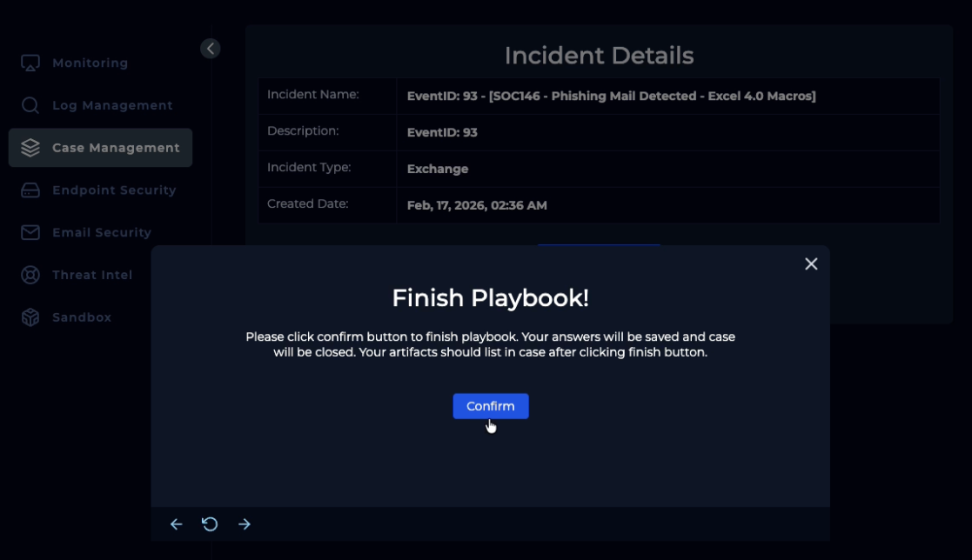Click the incident name SOC146 text
The width and height of the screenshot is (972, 560).
611,96
